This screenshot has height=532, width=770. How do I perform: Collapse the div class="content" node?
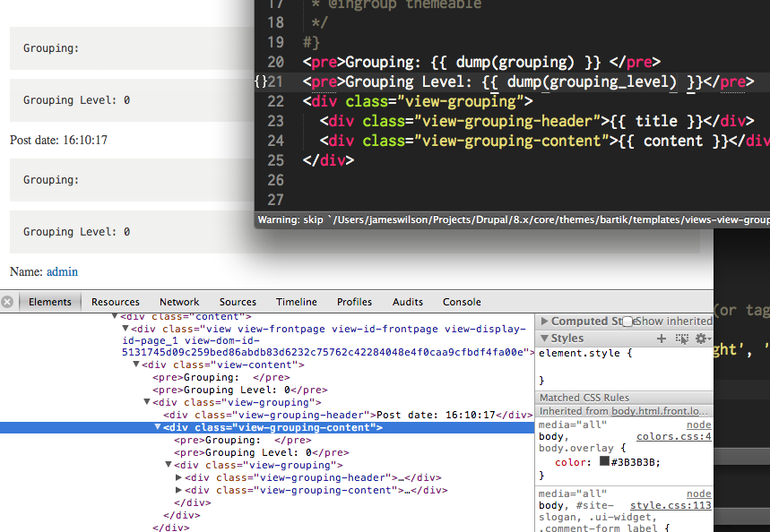[115, 316]
